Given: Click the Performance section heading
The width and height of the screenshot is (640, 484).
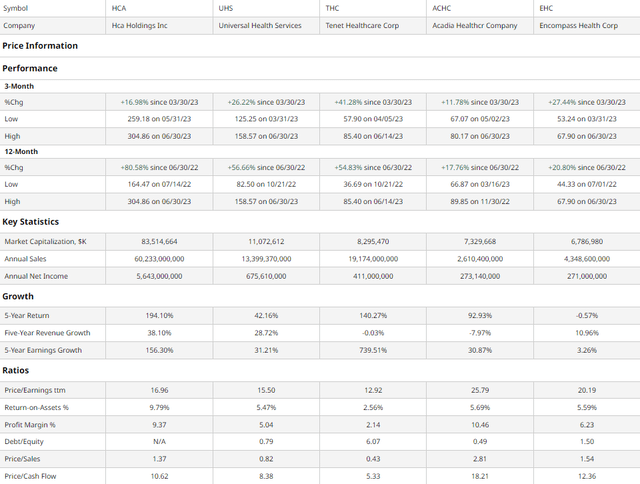Looking at the screenshot, I should coord(30,68).
